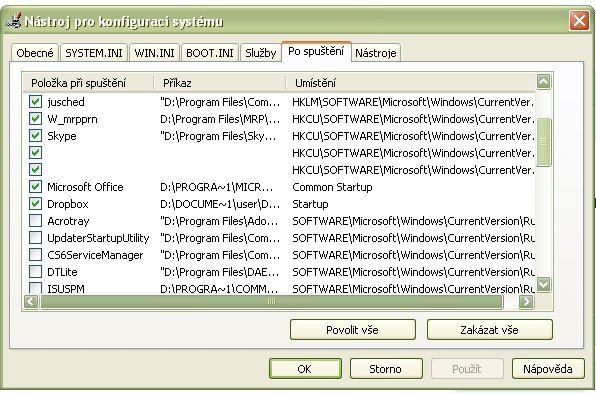Open the SYSTEM.INI tab
Screen dimensions: 596x394
point(94,53)
